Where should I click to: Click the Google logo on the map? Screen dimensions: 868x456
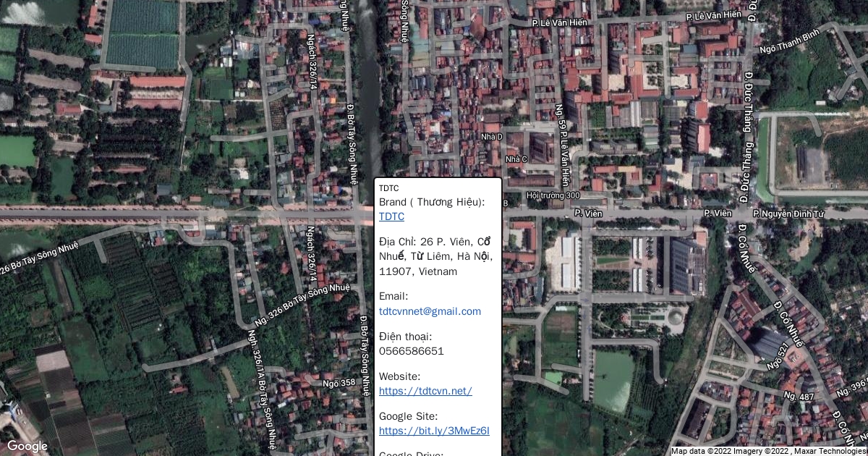click(27, 446)
